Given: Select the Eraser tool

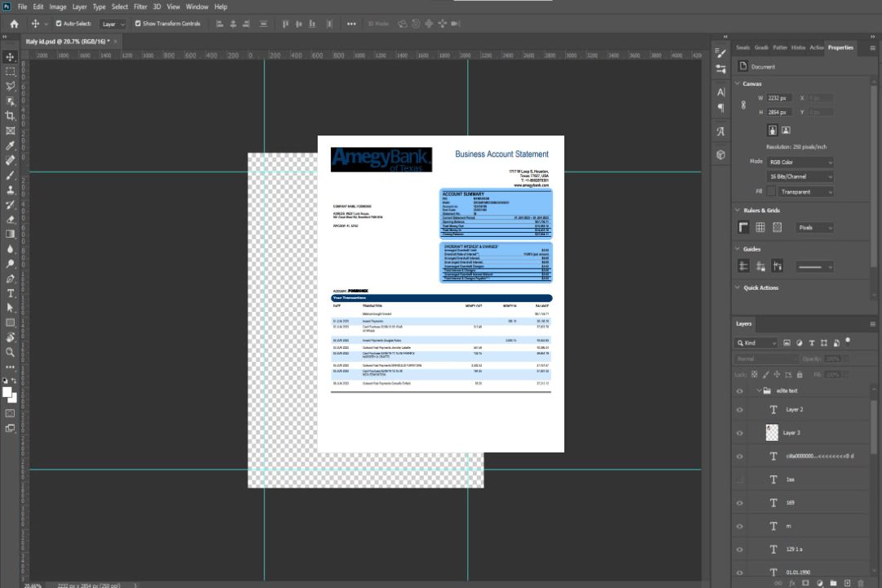Looking at the screenshot, I should click(10, 220).
